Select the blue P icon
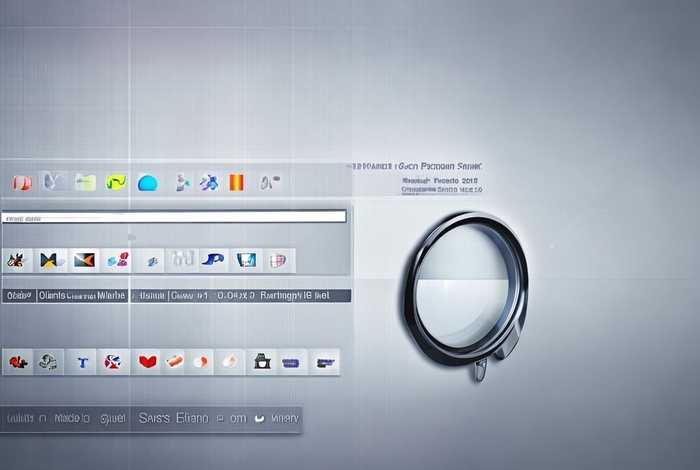The width and height of the screenshot is (700, 470). (213, 261)
